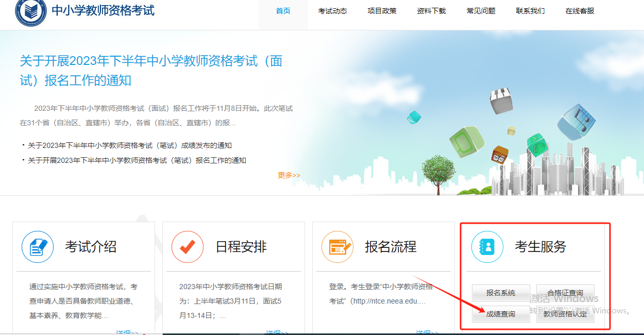Visit the 联系我们 contact page

tap(530, 10)
